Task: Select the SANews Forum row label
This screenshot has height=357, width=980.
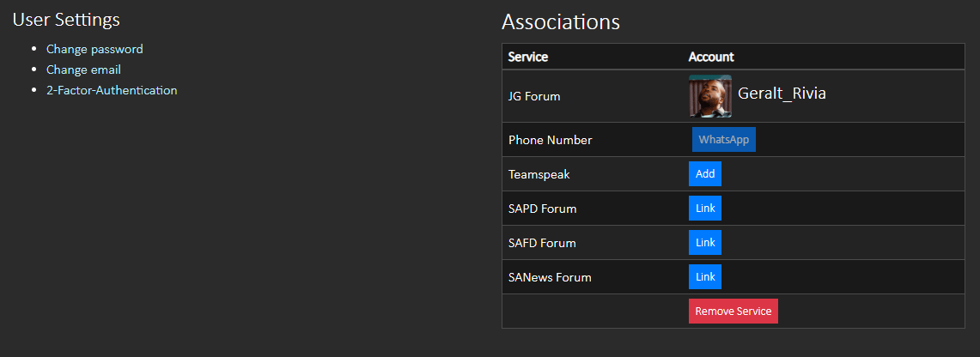Action: (x=550, y=277)
